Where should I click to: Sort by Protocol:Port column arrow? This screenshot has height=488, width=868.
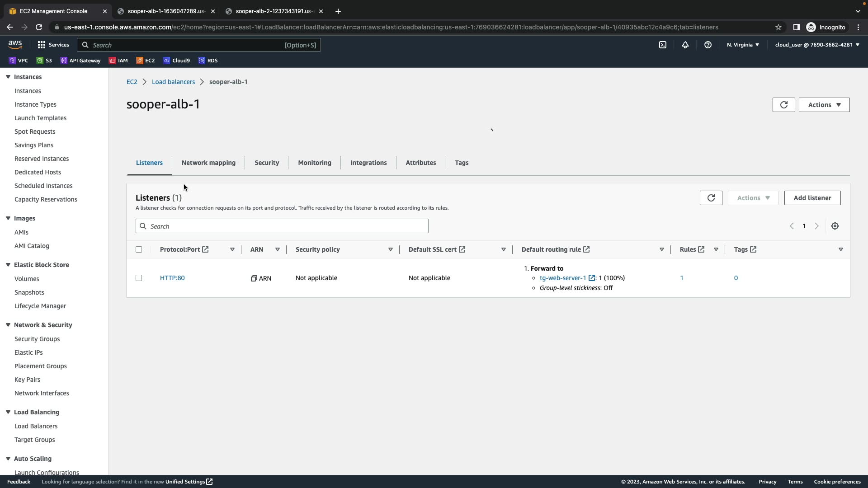point(232,249)
